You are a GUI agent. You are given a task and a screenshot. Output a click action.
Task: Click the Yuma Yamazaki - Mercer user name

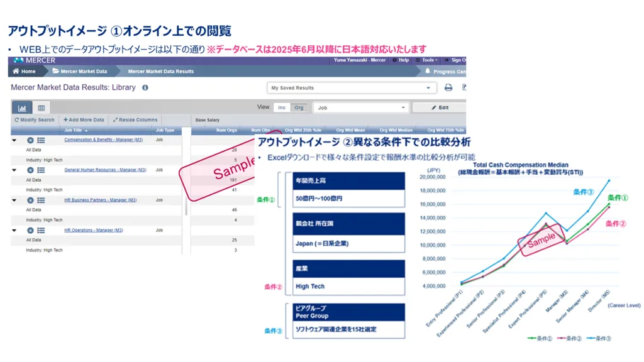pos(359,60)
